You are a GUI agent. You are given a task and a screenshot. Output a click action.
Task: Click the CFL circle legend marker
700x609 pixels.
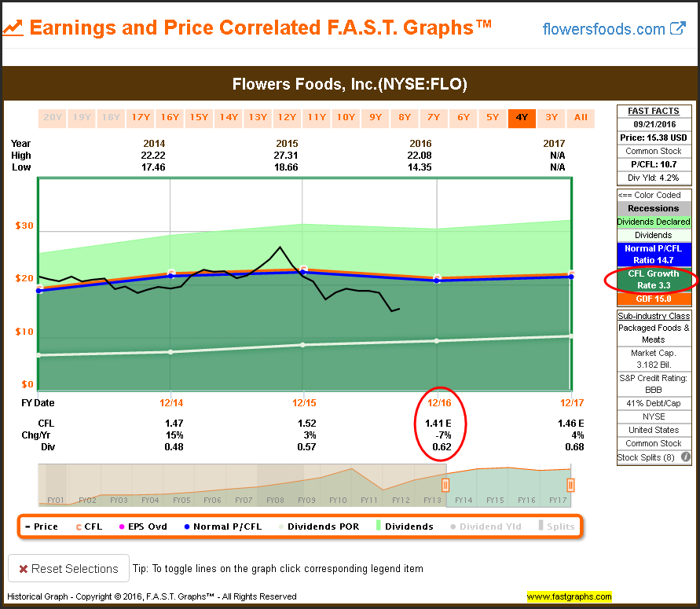(76, 526)
